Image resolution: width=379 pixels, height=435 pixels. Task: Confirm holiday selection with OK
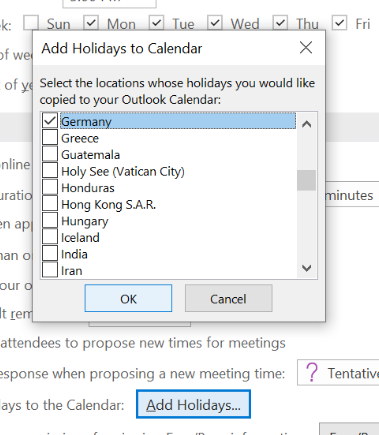click(128, 298)
